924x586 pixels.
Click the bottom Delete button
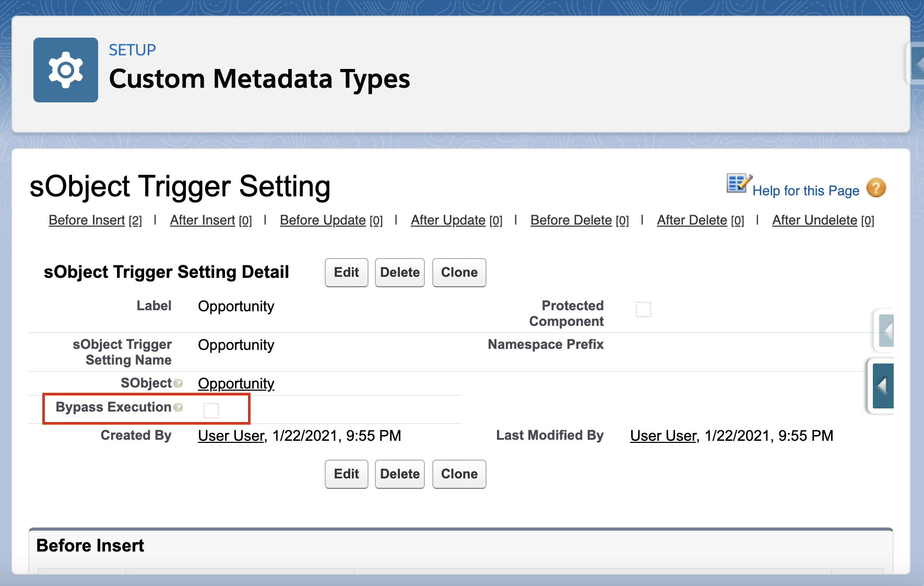(x=400, y=474)
